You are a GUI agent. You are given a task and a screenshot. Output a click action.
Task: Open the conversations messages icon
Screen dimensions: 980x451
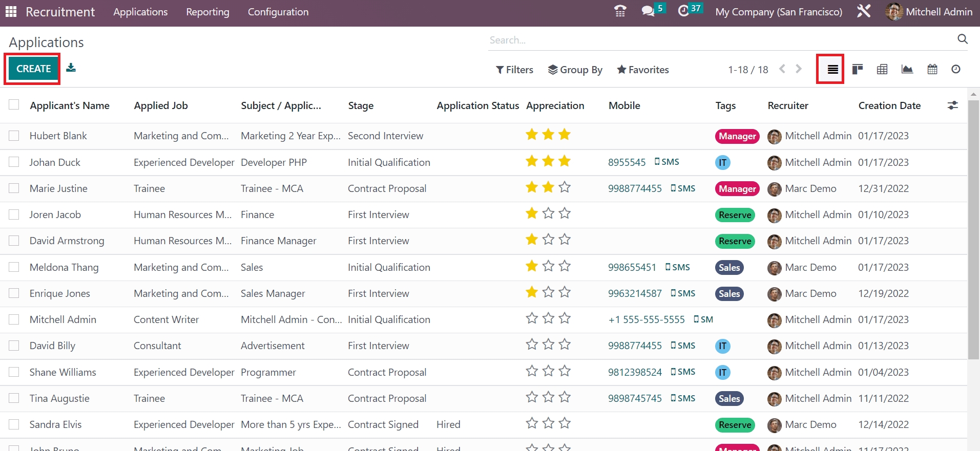click(x=648, y=11)
